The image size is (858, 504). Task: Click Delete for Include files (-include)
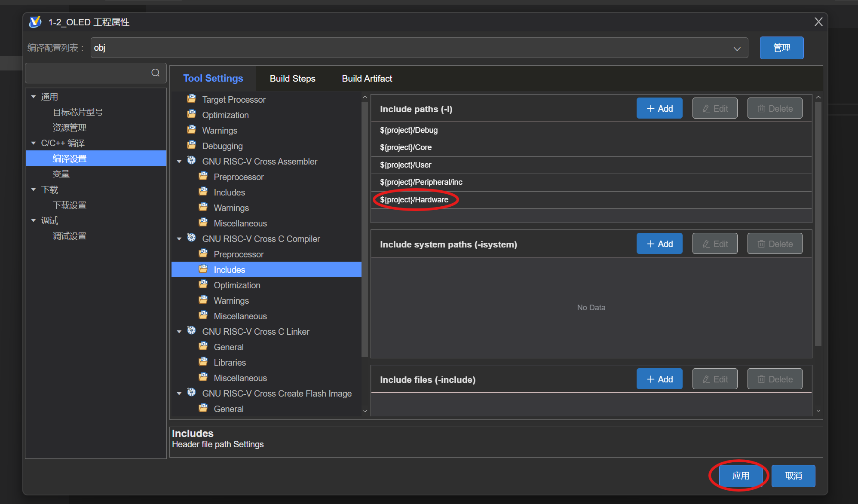pyautogui.click(x=775, y=379)
